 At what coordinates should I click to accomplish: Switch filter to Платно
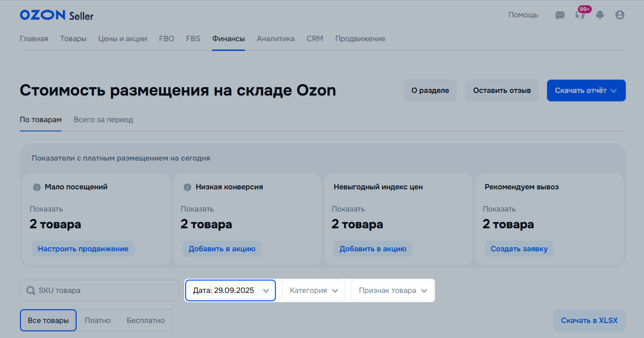pos(98,320)
